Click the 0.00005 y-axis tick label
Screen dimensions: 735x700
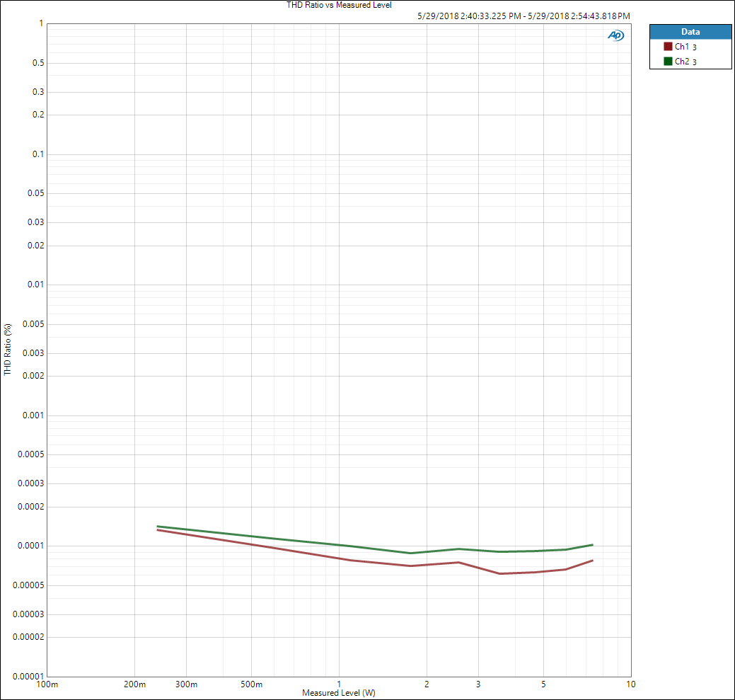(x=28, y=585)
